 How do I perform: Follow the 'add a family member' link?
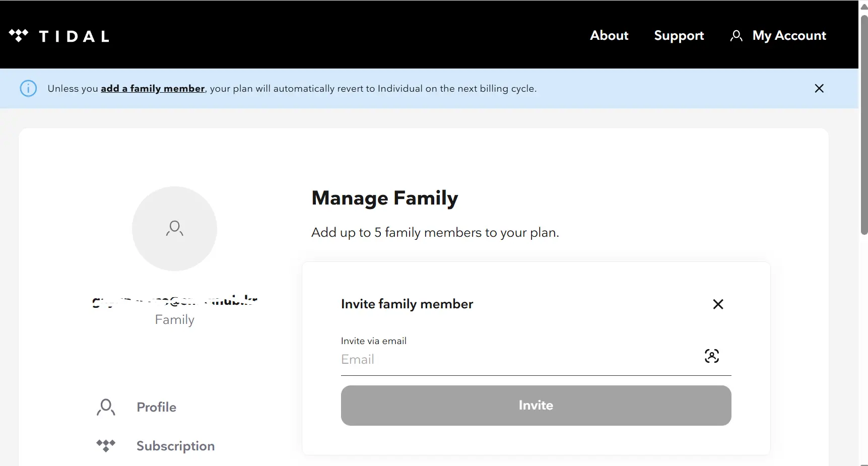(153, 88)
